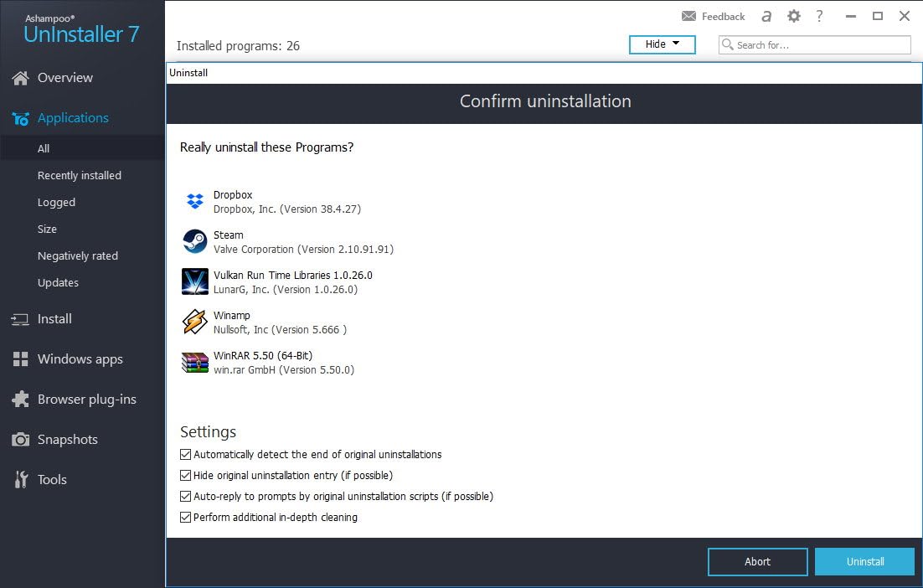This screenshot has width=923, height=588.
Task: Open the Tools section
Action: pos(53,480)
